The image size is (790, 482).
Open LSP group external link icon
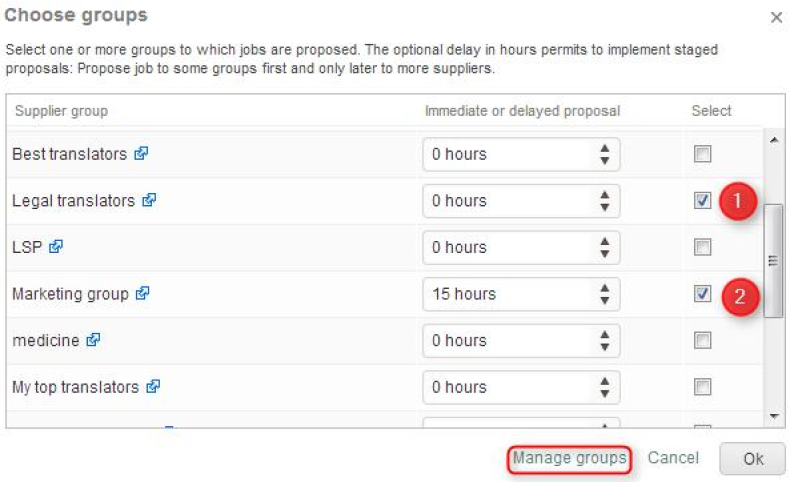56,247
